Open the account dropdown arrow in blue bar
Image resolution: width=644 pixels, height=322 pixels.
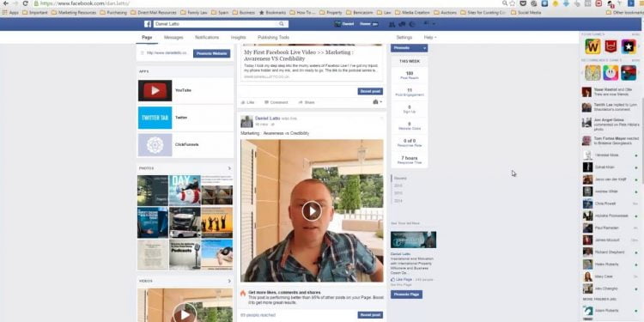(x=434, y=24)
